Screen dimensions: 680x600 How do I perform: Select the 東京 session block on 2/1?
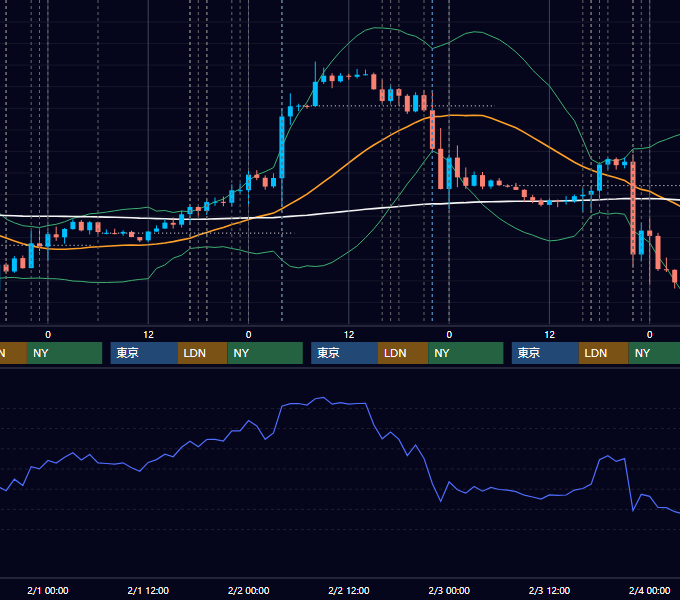pos(144,353)
